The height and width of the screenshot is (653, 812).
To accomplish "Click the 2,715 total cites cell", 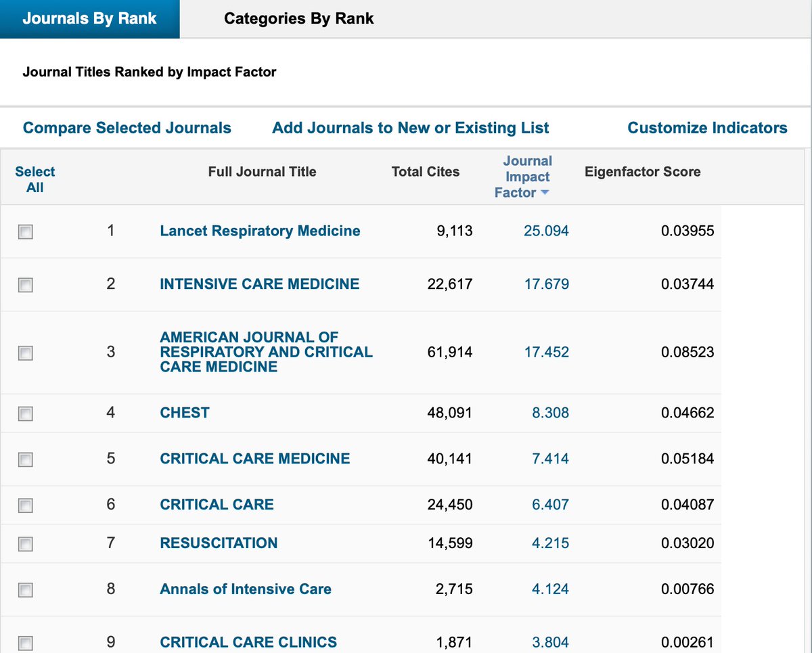I will (455, 589).
